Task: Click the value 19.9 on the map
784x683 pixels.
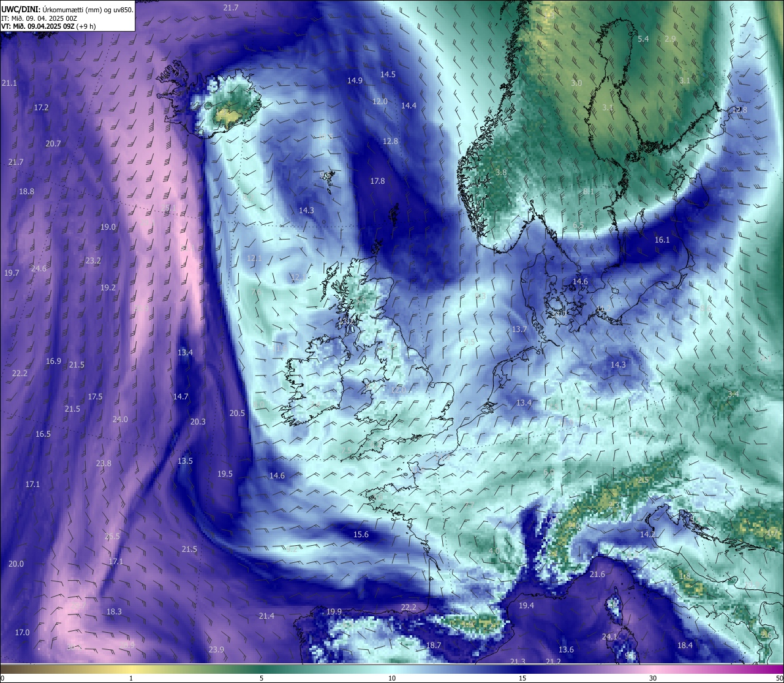Action: (334, 611)
